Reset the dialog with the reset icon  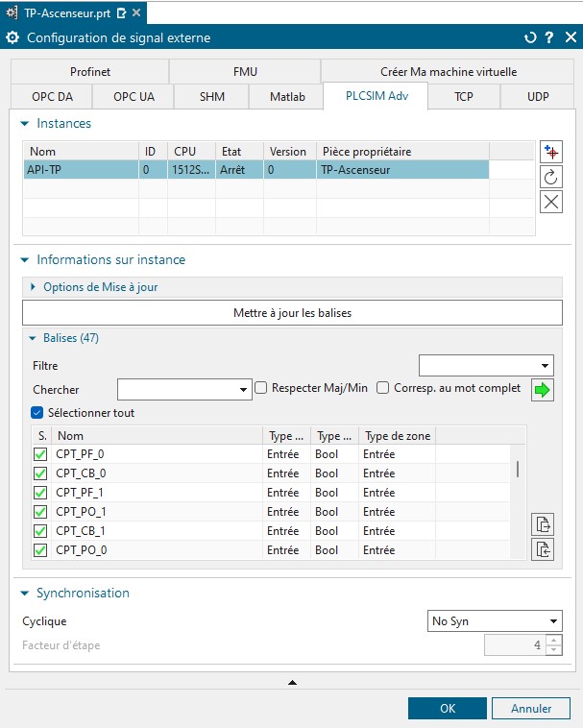click(529, 37)
